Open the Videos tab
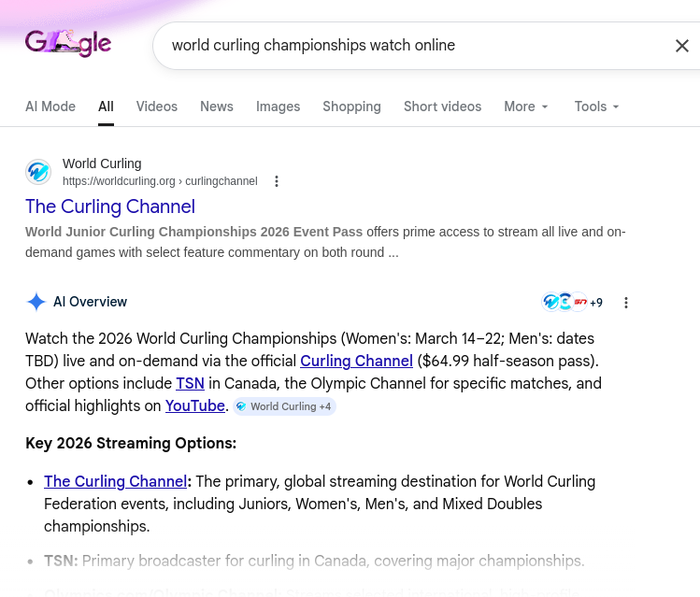 coord(157,107)
